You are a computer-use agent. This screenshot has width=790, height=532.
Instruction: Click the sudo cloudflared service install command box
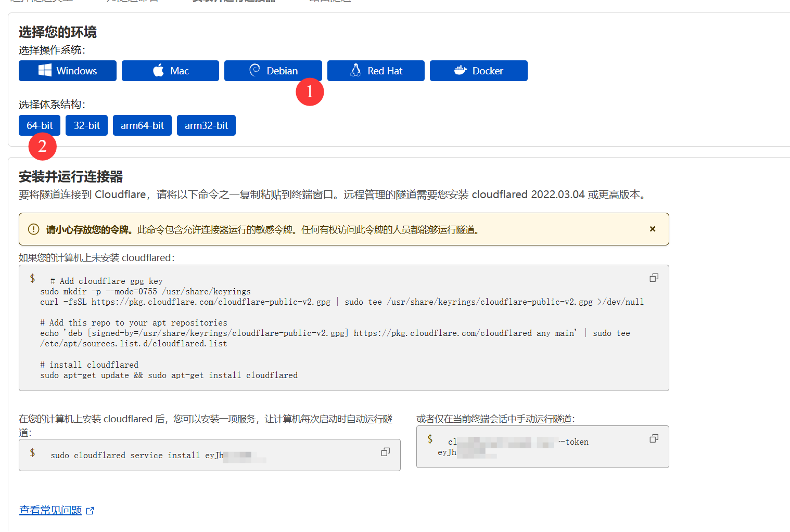208,455
